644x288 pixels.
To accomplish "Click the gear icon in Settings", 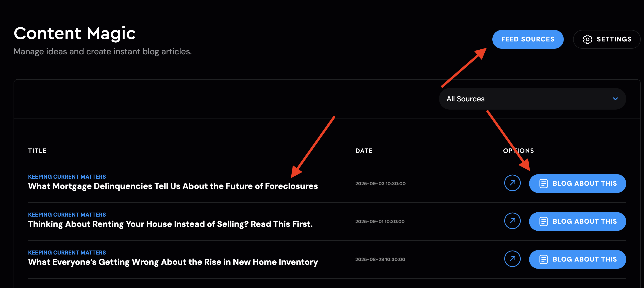I will coord(587,39).
